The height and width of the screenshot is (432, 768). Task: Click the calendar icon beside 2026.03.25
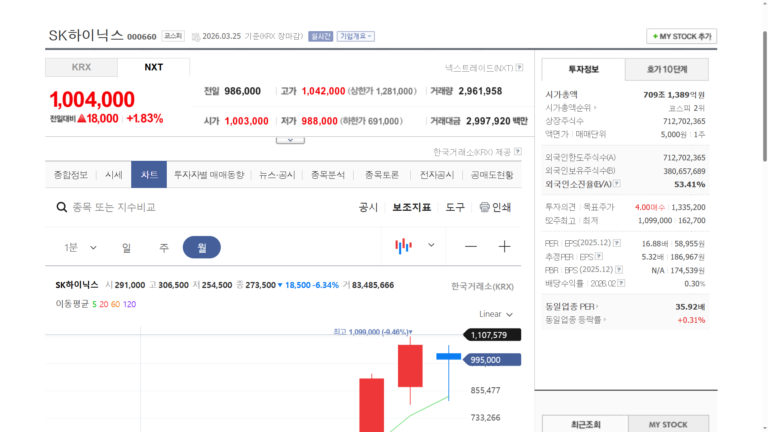[196, 37]
